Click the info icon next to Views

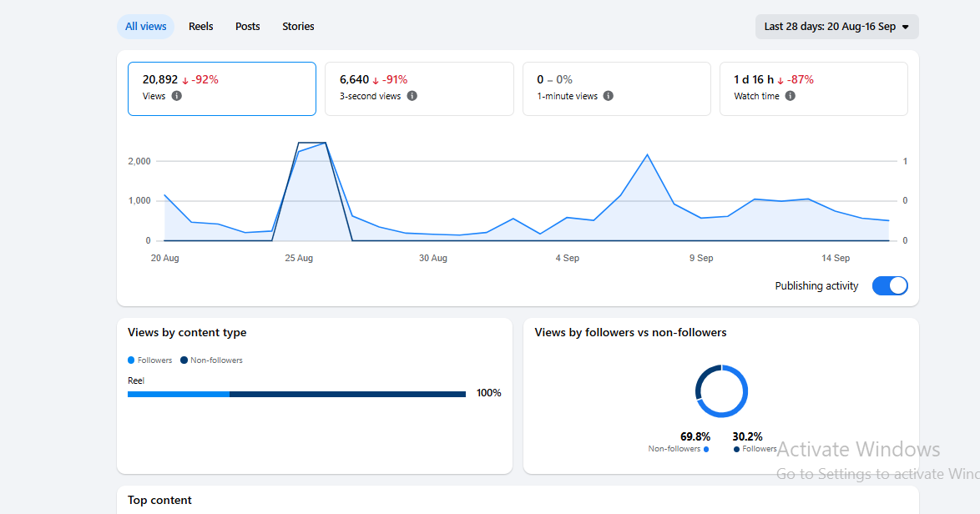pyautogui.click(x=177, y=96)
